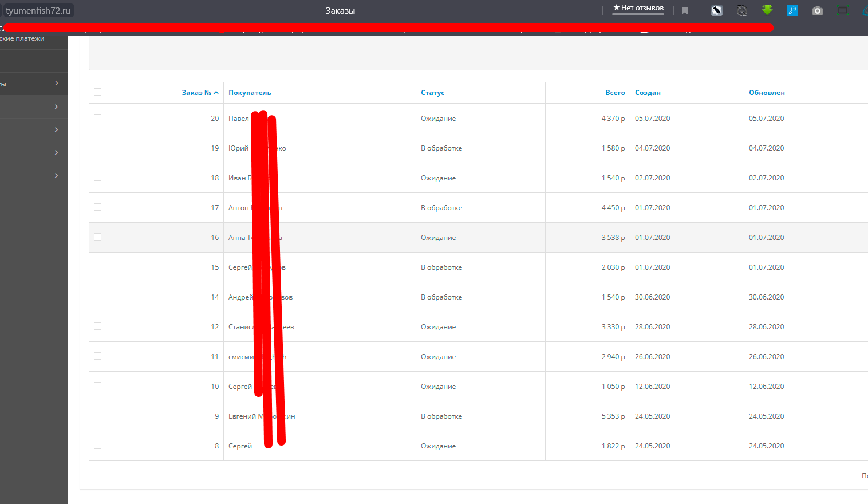Open the camera screenshot extension
Image resolution: width=868 pixels, height=504 pixels.
click(818, 10)
